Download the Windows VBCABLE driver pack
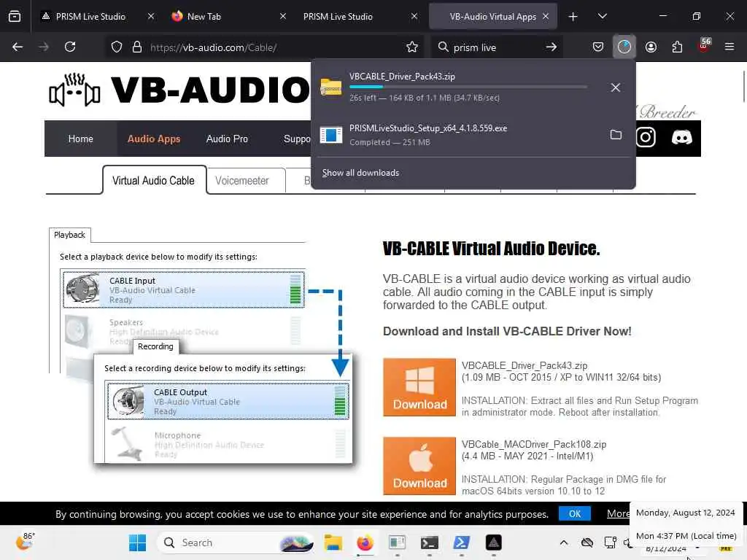 pos(419,387)
